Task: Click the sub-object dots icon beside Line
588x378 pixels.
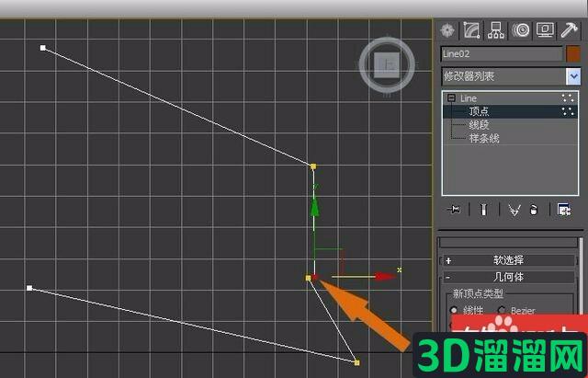Action: coord(568,98)
